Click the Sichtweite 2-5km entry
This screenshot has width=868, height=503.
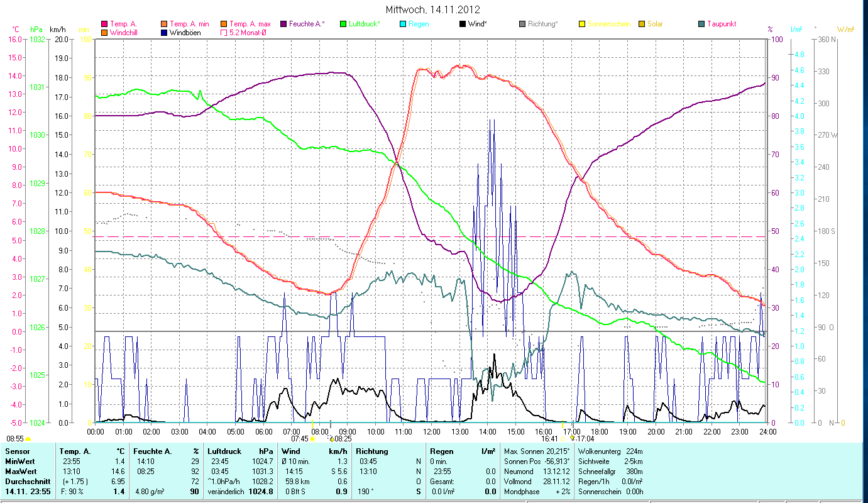coord(610,461)
